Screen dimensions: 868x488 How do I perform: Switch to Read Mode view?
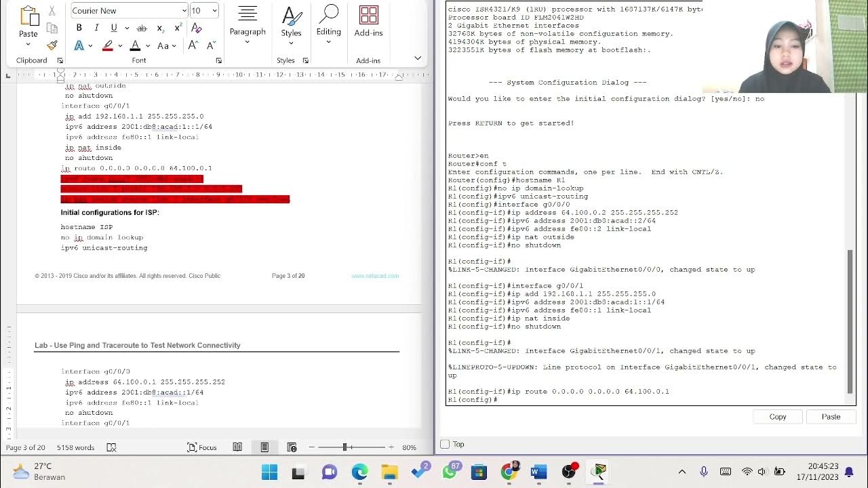tap(237, 447)
